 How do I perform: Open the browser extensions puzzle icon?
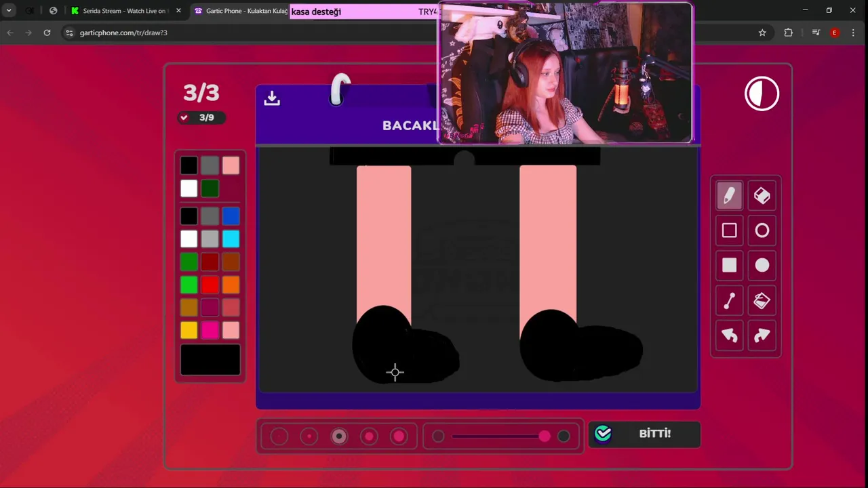tap(788, 33)
